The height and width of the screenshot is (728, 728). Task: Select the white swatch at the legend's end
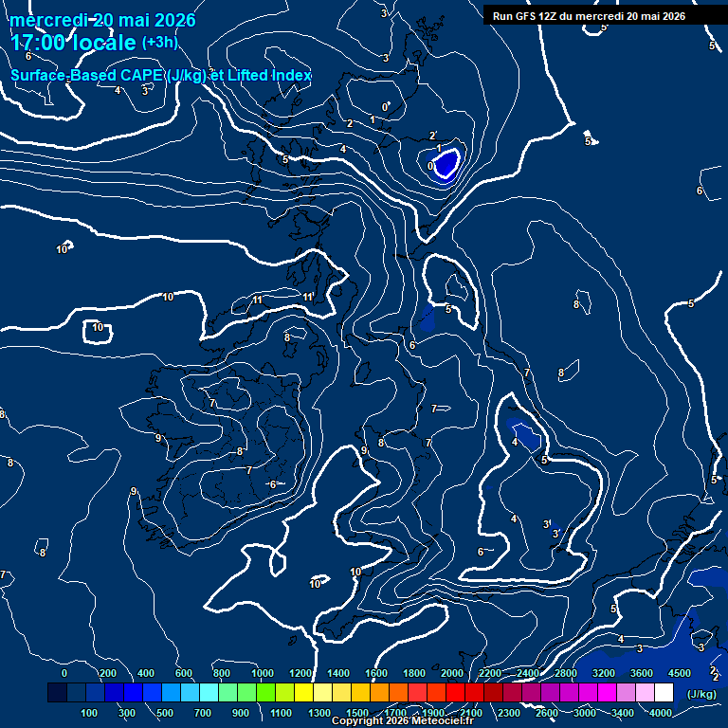[664, 692]
